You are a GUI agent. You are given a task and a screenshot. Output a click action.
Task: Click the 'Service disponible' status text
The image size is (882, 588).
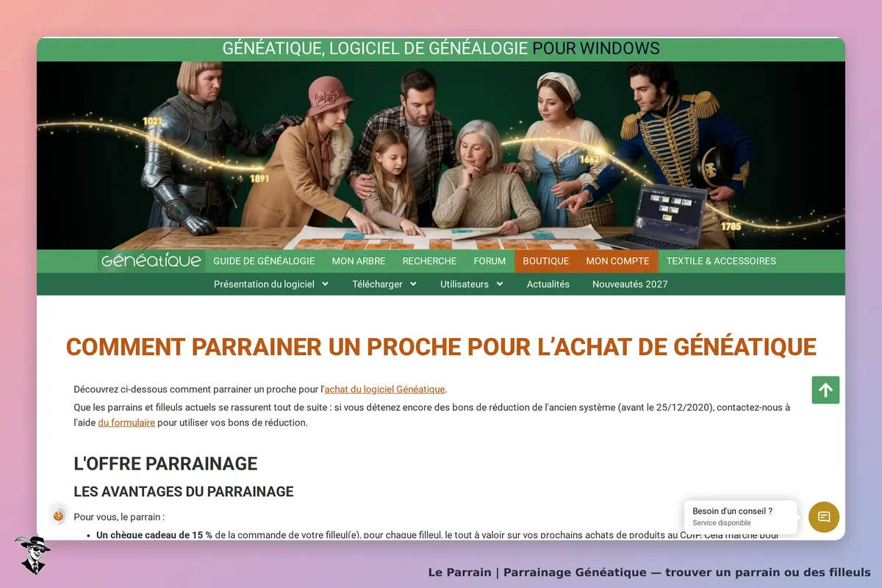(x=722, y=523)
